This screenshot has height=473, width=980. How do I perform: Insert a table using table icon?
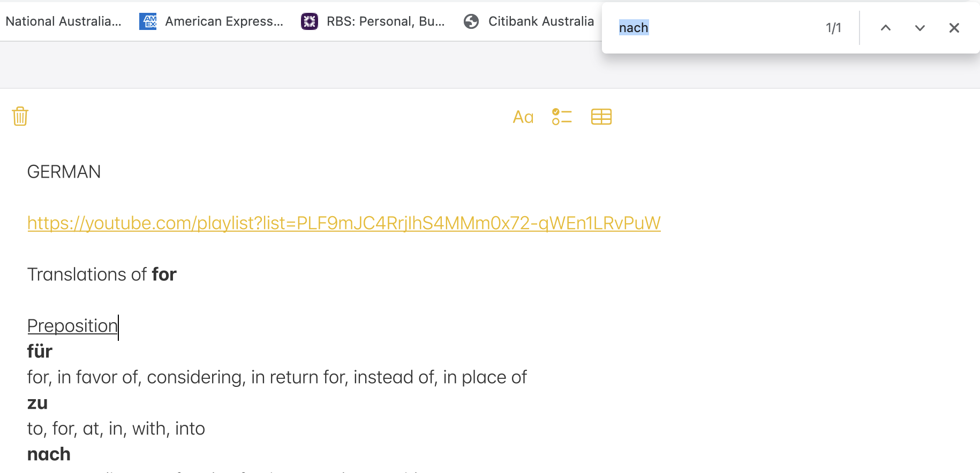point(601,117)
